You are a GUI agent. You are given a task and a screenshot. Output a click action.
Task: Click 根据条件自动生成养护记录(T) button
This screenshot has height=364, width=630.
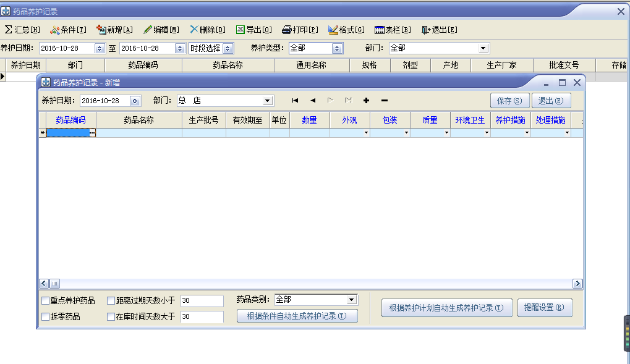(297, 316)
